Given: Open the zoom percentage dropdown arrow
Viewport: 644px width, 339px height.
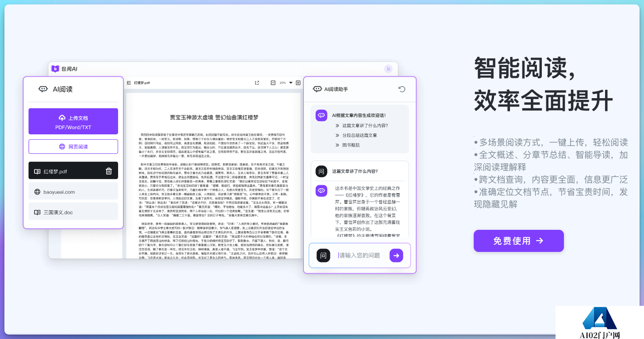Looking at the screenshot, I should (291, 83).
